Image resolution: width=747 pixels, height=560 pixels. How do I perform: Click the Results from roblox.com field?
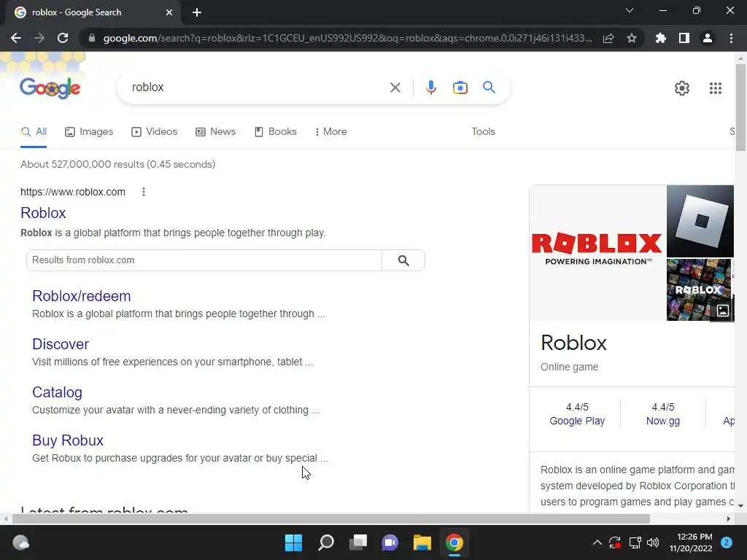click(x=204, y=260)
